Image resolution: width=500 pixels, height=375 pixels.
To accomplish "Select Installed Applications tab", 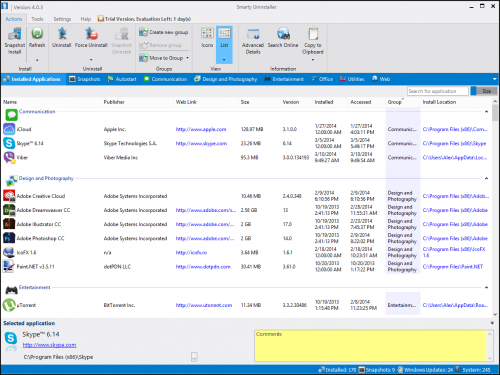I will 32,79.
